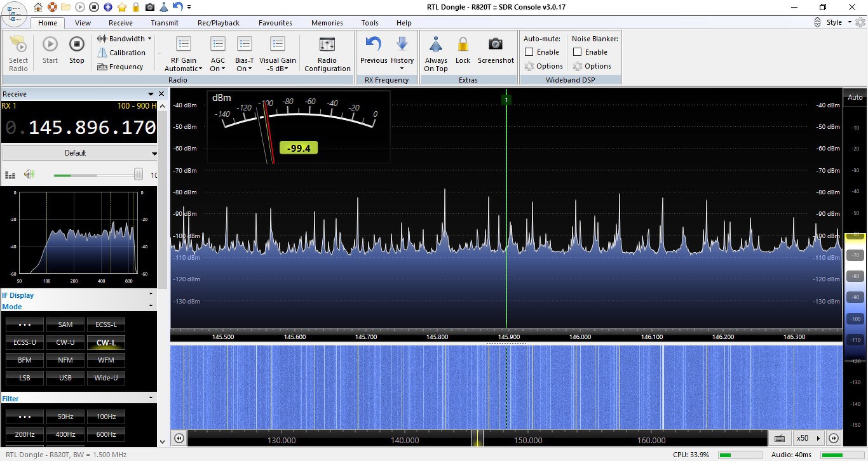868x461 pixels.
Task: Open Noise Blanker Options
Action: (592, 66)
